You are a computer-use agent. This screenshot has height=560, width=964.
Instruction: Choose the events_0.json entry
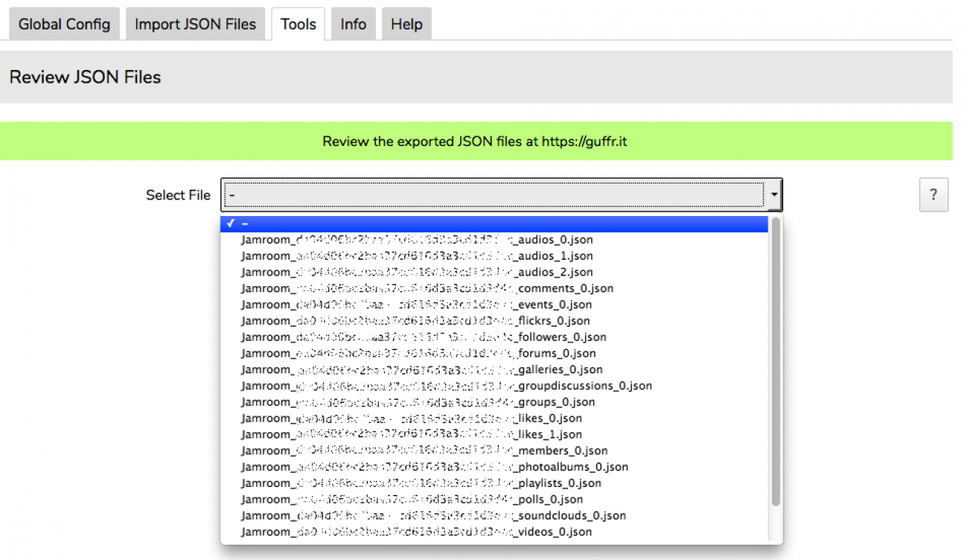point(416,305)
